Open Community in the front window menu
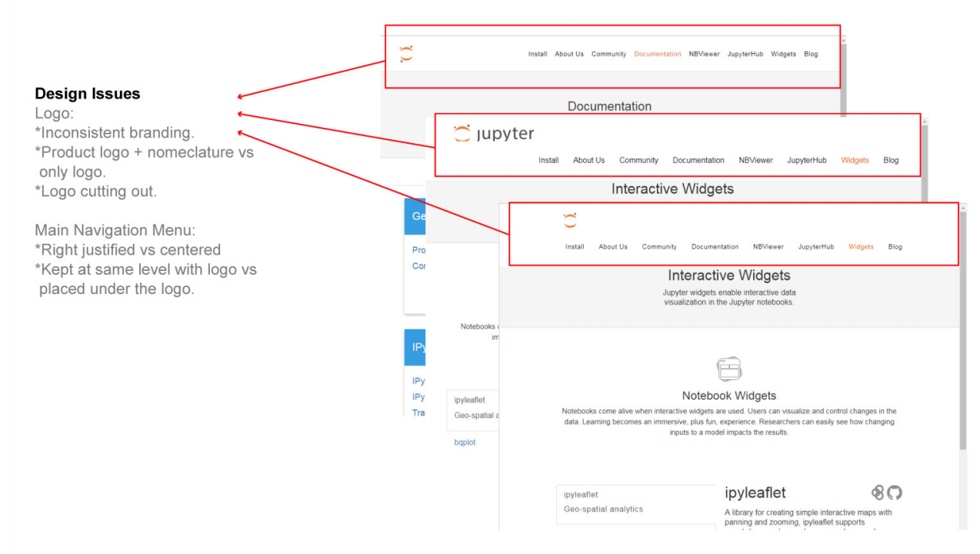This screenshot has height=554, width=980. pos(659,247)
